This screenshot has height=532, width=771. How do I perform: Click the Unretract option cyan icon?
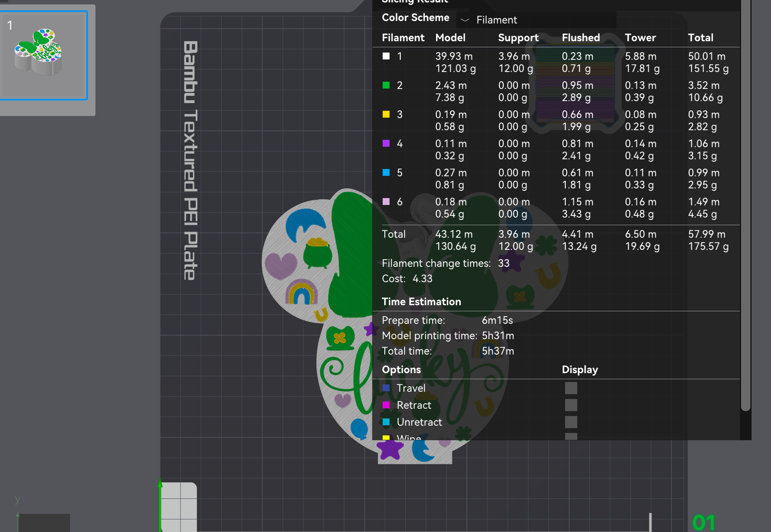point(386,422)
